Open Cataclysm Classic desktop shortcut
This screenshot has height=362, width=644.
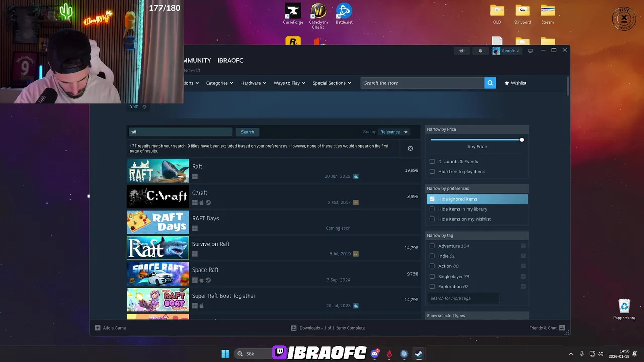[318, 16]
